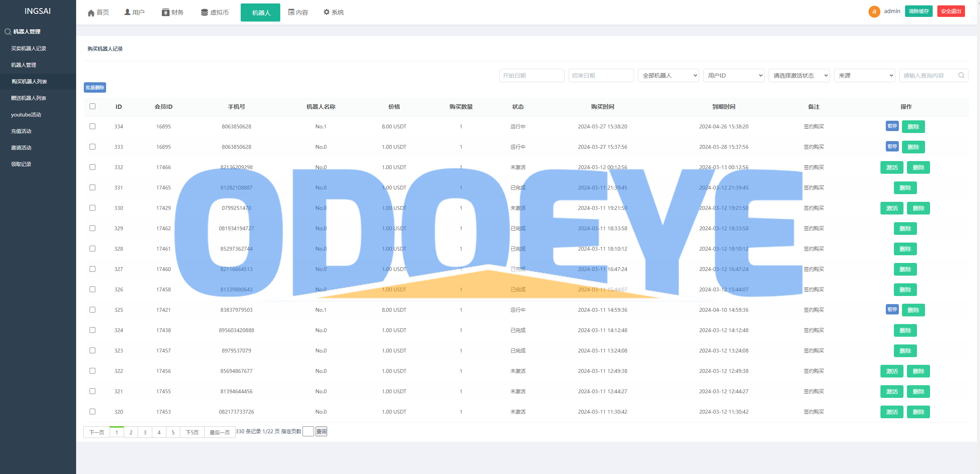Check the row with ID 330
This screenshot has height=474, width=980.
point(92,208)
